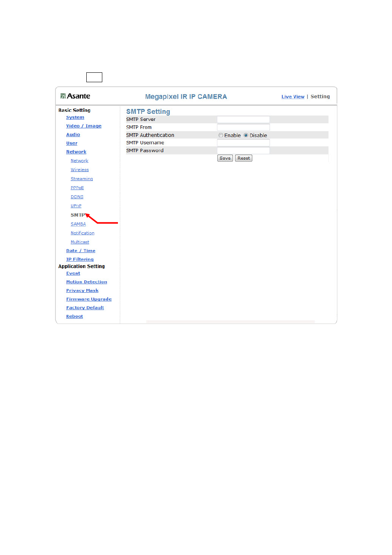Open Wireless settings
Screen dimensions: 392x555
point(80,170)
